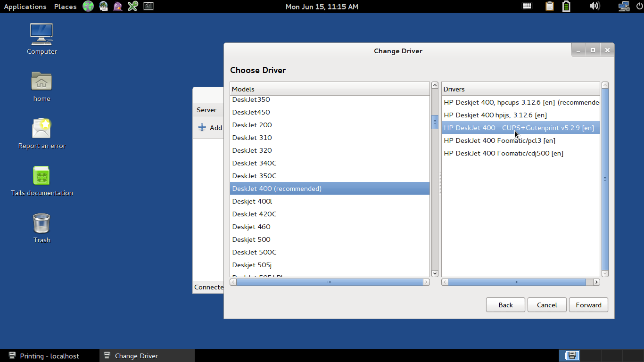Open the Computer desktop icon
Image resolution: width=644 pixels, height=362 pixels.
click(41, 39)
